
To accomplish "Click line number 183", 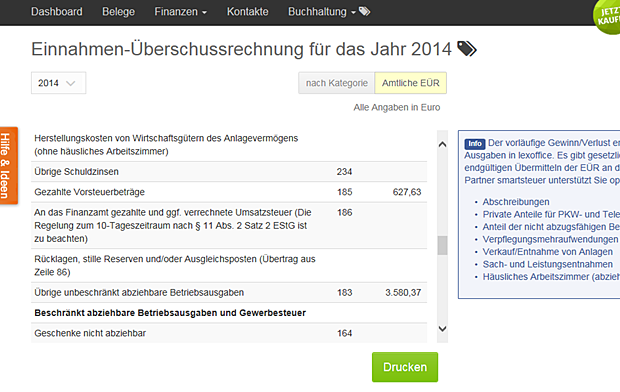I will coord(344,292).
